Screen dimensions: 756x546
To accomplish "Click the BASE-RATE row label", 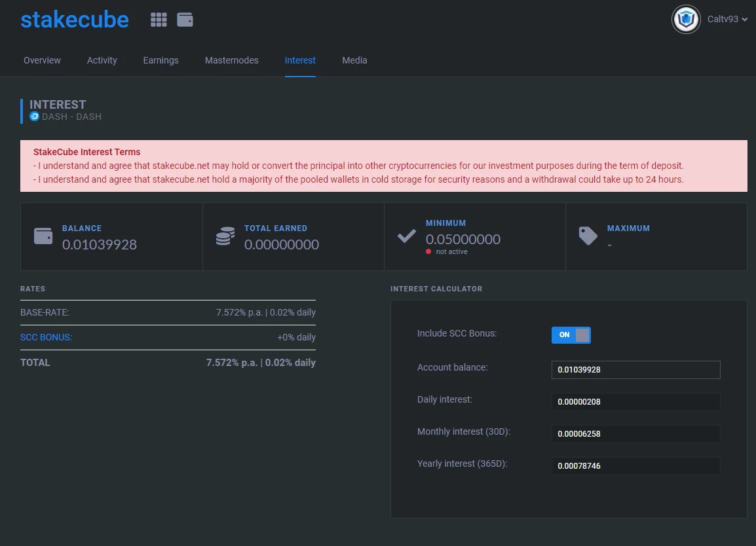I will pos(45,312).
